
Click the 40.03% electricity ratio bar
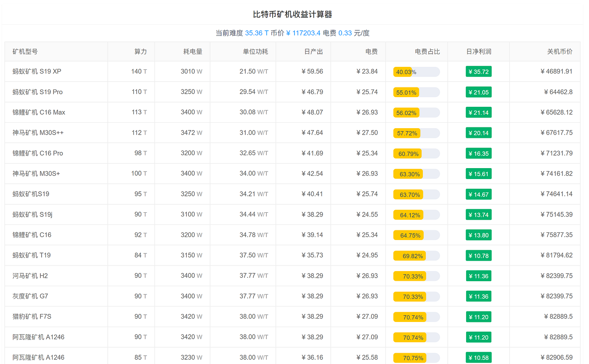click(x=417, y=72)
